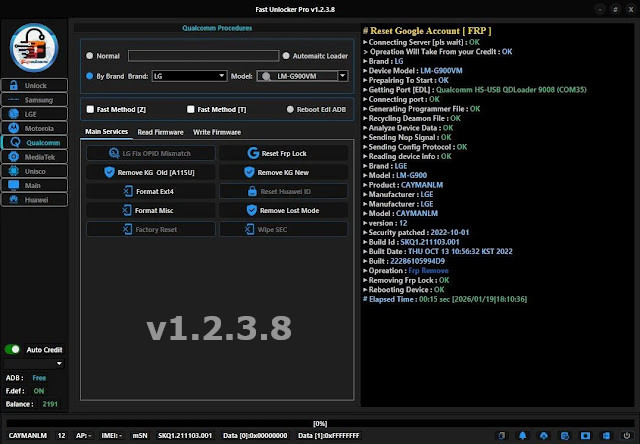Image resolution: width=640 pixels, height=444 pixels.
Task: Click the Format Misc button
Action: [151, 211]
